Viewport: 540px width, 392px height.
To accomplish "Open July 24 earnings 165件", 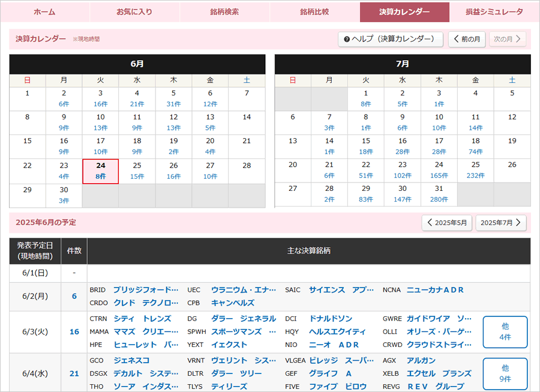I will [x=439, y=175].
